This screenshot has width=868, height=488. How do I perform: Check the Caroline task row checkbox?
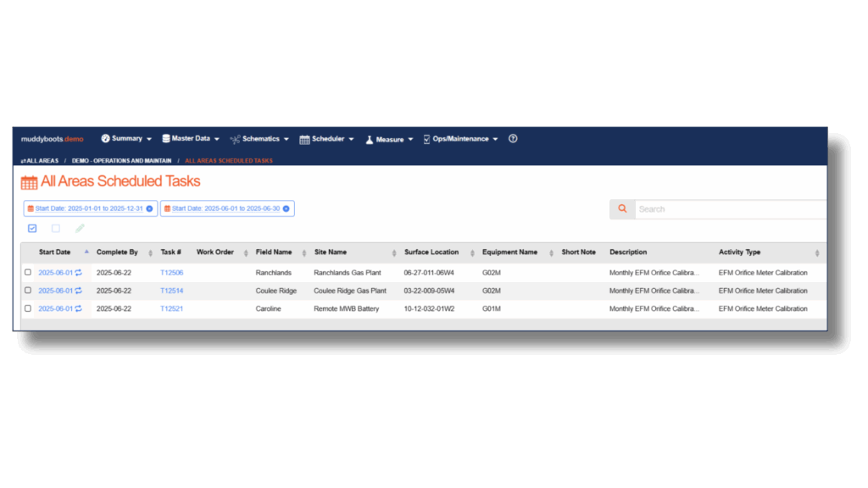[28, 308]
